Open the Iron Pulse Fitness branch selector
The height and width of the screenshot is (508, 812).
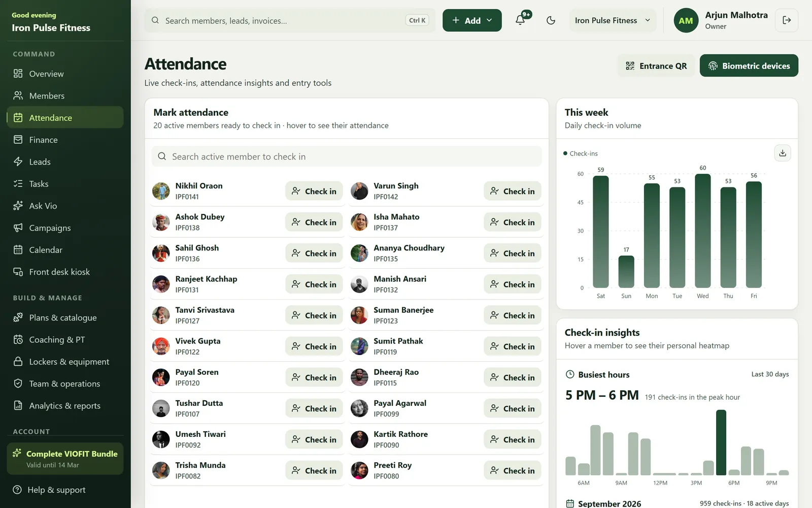613,20
